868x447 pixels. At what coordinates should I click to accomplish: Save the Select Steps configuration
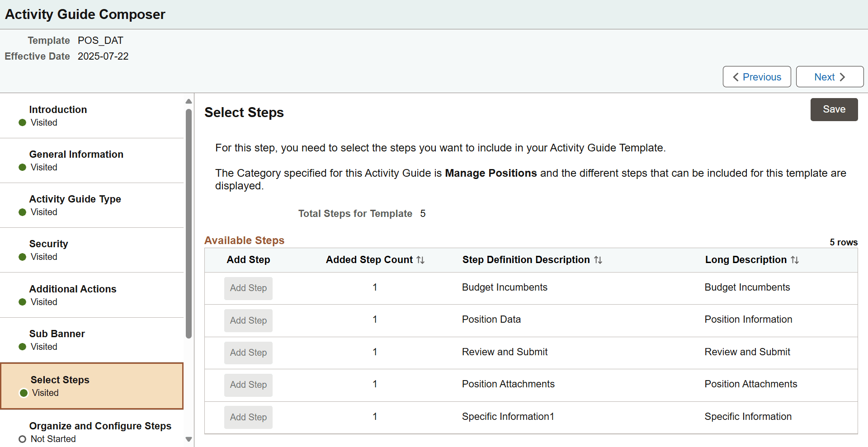point(834,109)
